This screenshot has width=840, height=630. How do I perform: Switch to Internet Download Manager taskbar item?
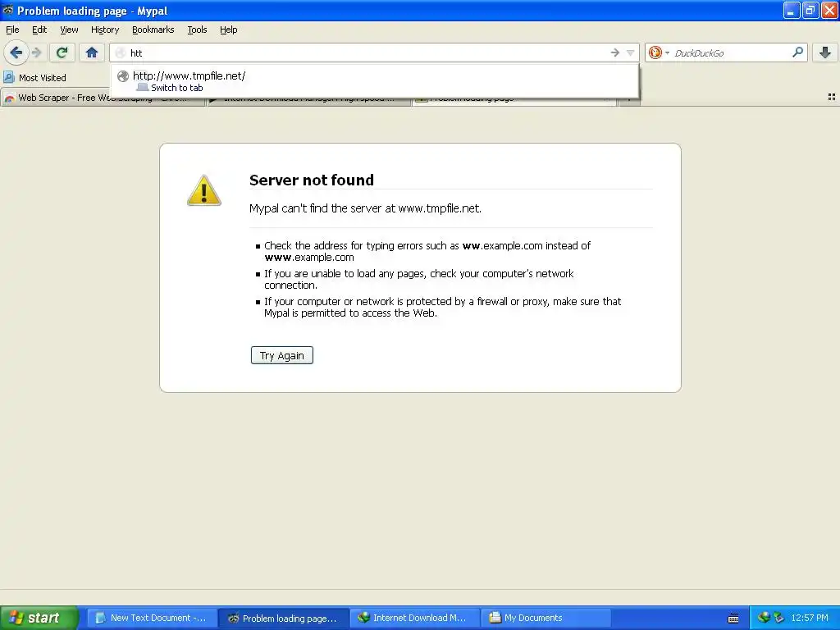pyautogui.click(x=413, y=618)
